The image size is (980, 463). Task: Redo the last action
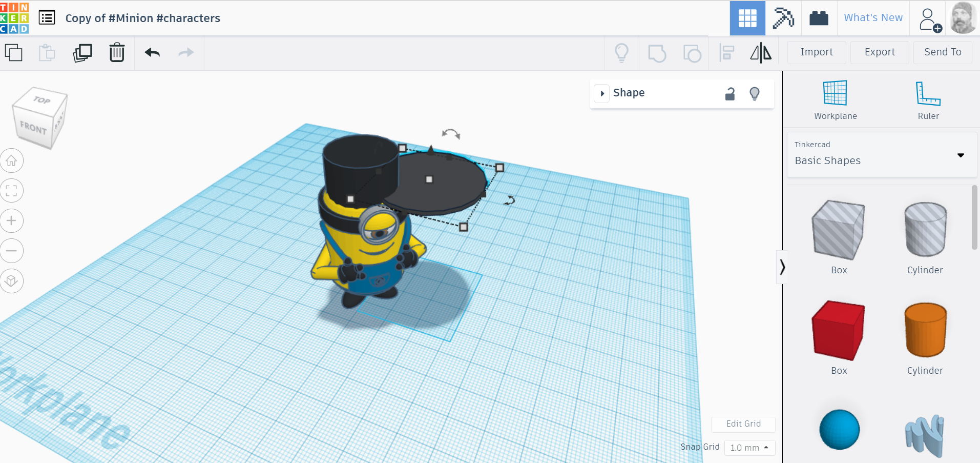[x=186, y=52]
